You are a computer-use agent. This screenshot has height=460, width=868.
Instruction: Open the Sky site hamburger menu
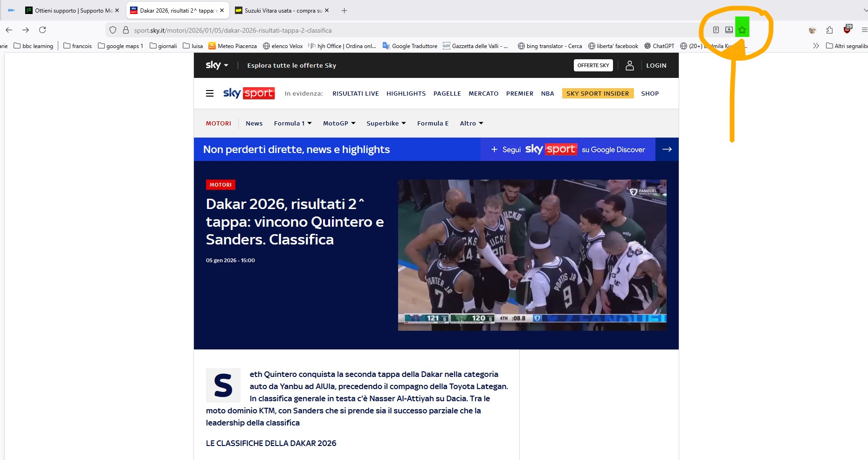[x=210, y=93]
